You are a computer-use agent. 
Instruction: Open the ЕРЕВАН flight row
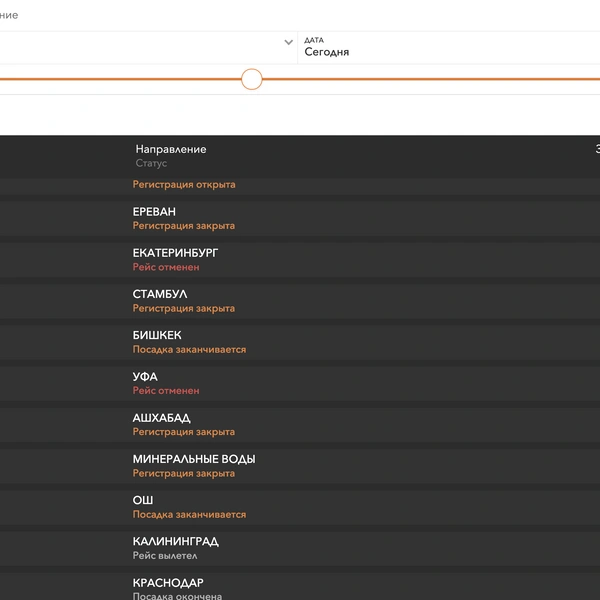pos(300,219)
